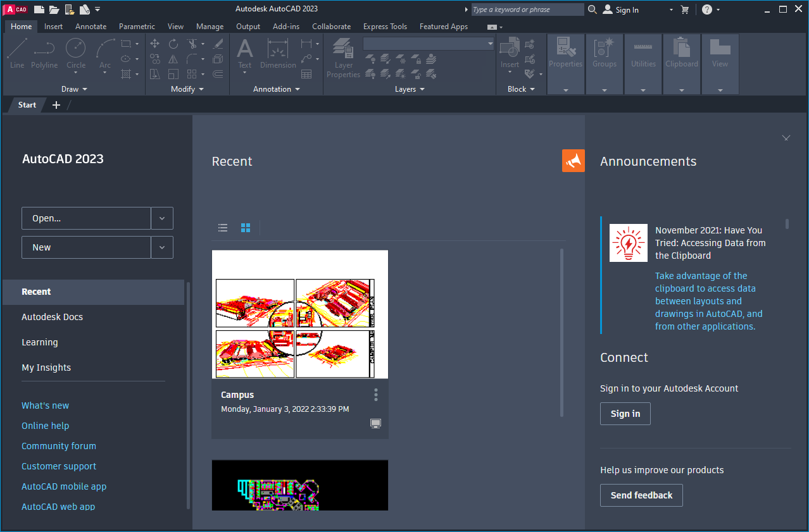Open the Community forum link

(59, 446)
